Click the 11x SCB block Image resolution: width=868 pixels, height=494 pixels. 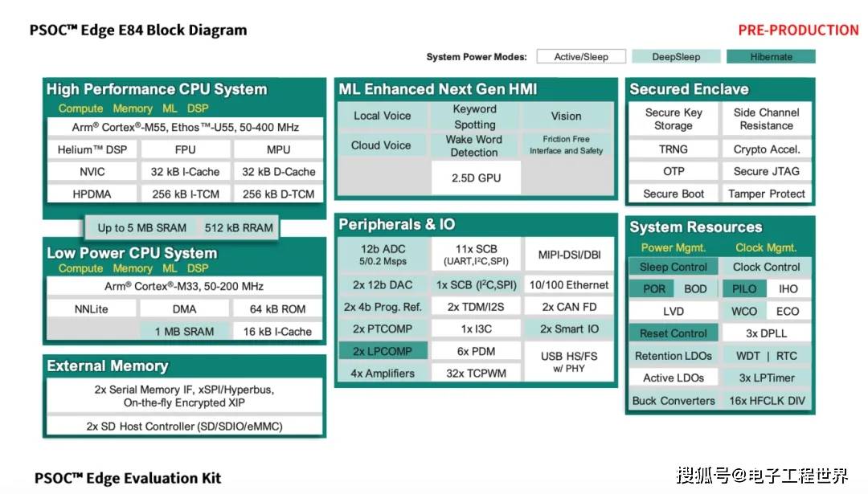[x=476, y=255]
